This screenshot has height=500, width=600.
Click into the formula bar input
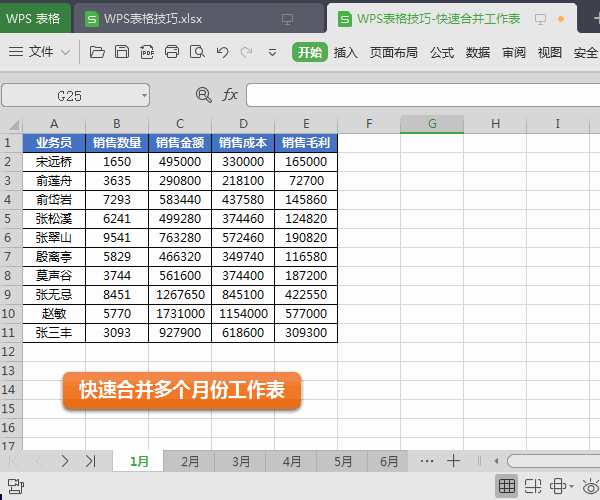[x=423, y=95]
